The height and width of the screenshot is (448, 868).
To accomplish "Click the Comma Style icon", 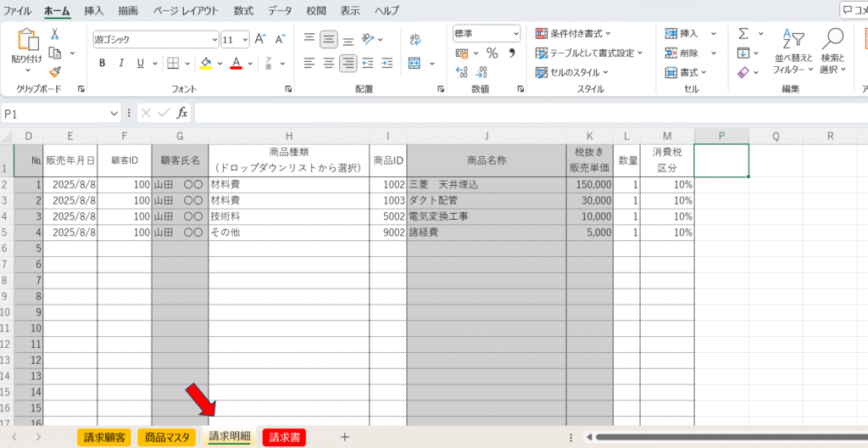I will (x=512, y=53).
